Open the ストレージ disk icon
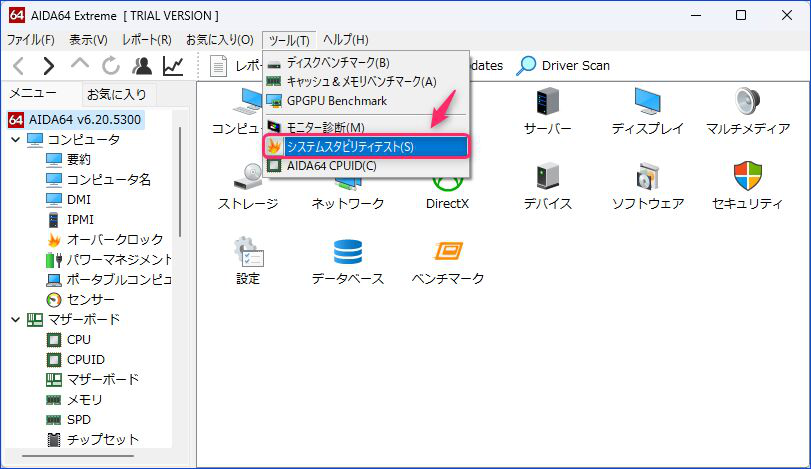811x469 pixels. pos(248,176)
